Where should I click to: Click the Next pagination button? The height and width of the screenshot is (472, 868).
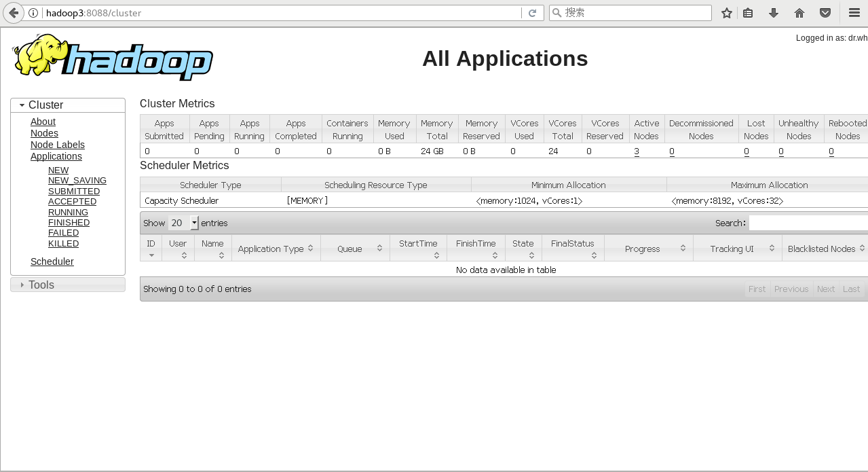point(826,289)
